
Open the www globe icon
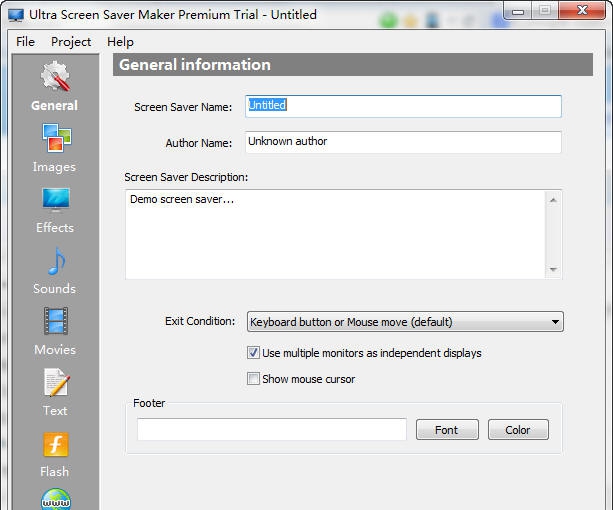click(56, 499)
